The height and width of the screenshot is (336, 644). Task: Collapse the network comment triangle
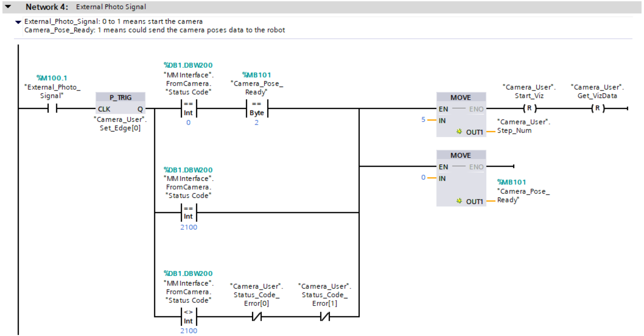tap(18, 22)
